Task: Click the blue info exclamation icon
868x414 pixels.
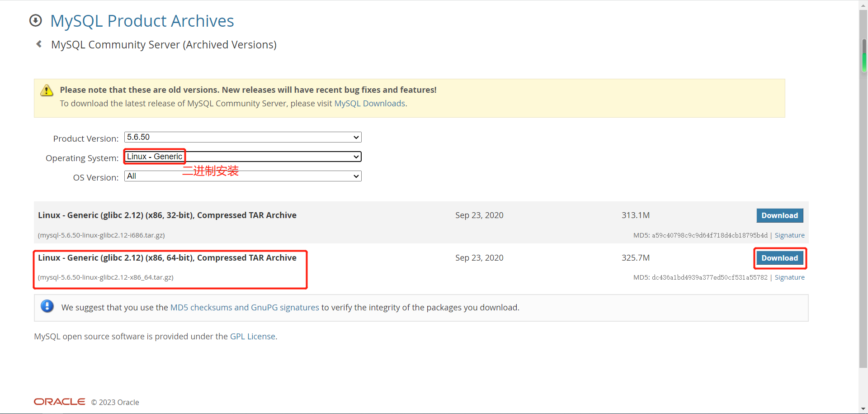Action: [x=47, y=306]
